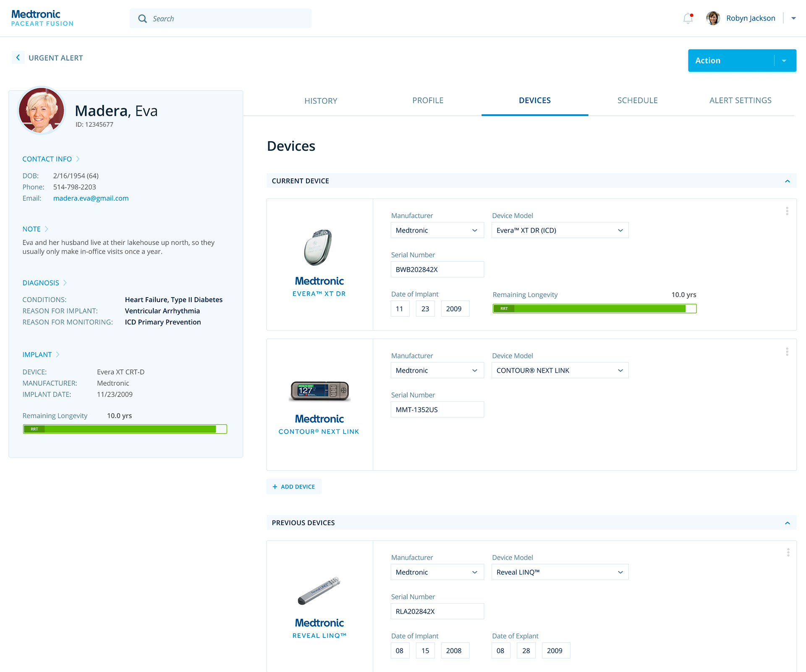Open the Alert Settings tab
Image resolution: width=806 pixels, height=672 pixels.
click(x=740, y=101)
